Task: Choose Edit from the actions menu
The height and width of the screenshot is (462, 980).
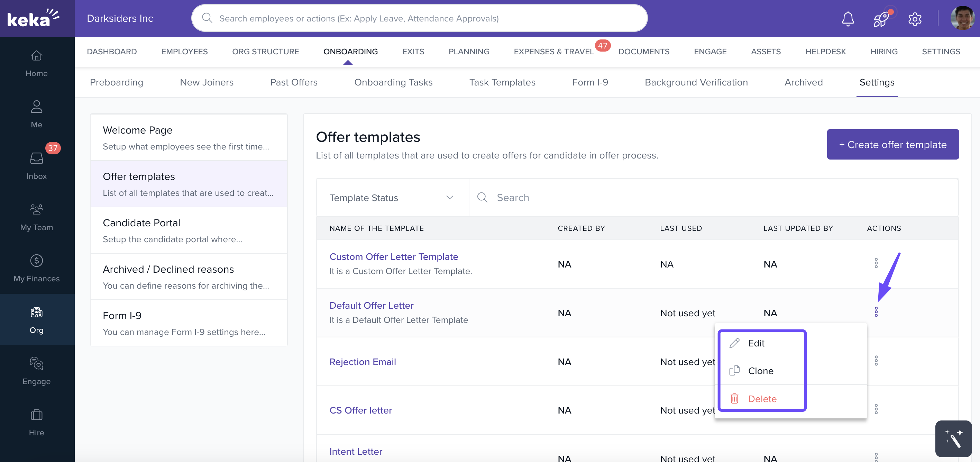Action: (755, 343)
